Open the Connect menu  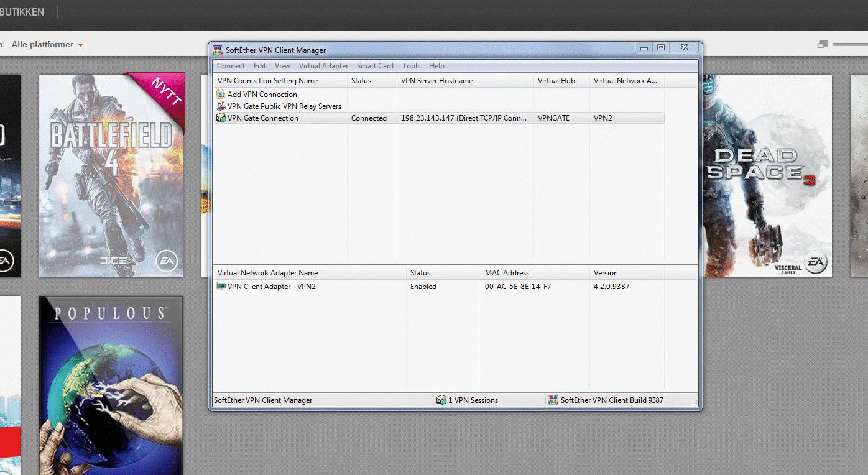pos(231,66)
